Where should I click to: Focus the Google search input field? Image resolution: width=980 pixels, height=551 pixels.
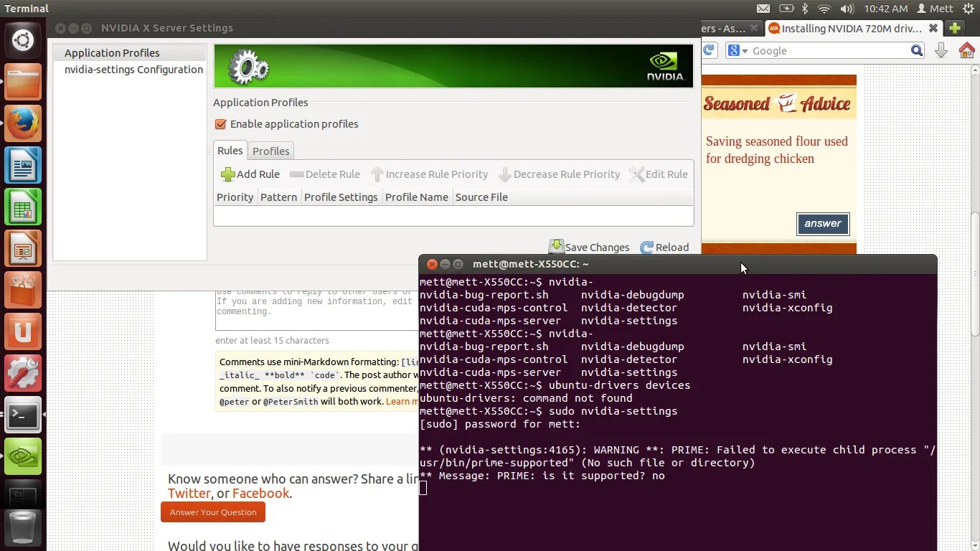830,50
